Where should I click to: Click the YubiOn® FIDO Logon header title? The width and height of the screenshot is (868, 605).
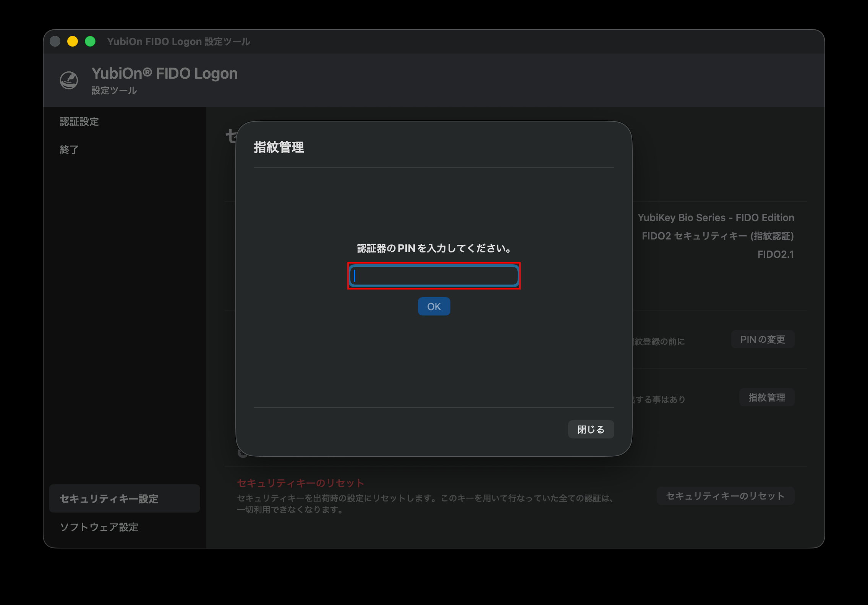click(x=165, y=73)
